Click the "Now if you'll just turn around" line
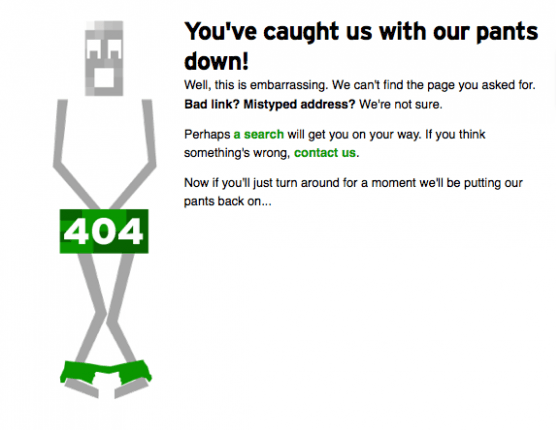The width and height of the screenshot is (556, 430). coord(353,183)
